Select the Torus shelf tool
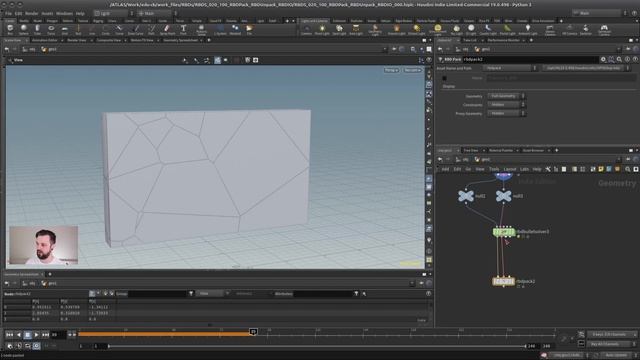 click(51, 29)
